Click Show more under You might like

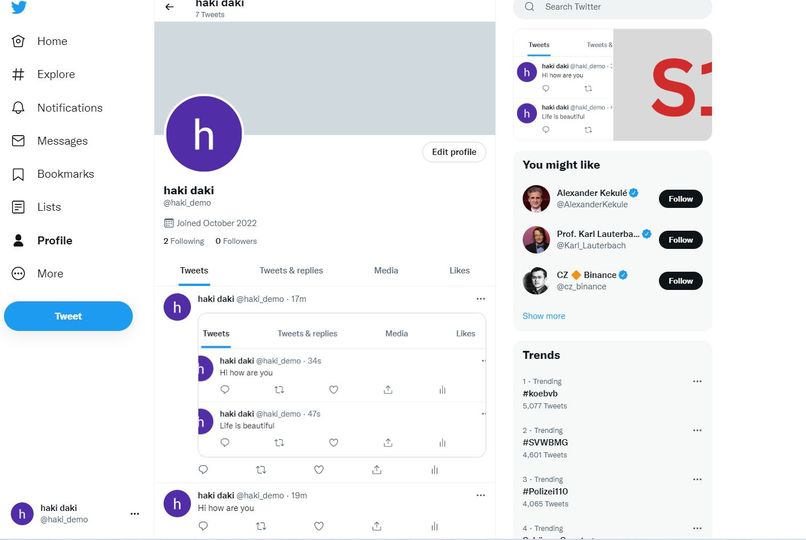point(544,316)
